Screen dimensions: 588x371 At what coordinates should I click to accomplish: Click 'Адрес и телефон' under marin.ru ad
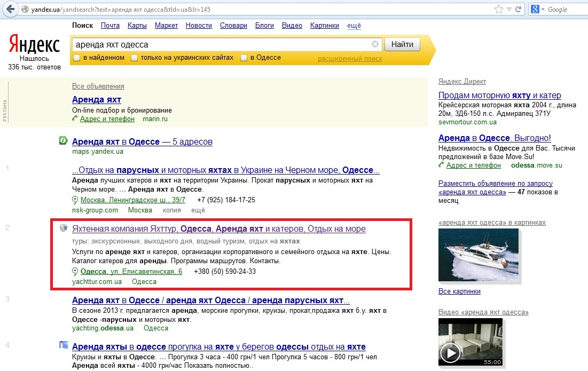(107, 119)
